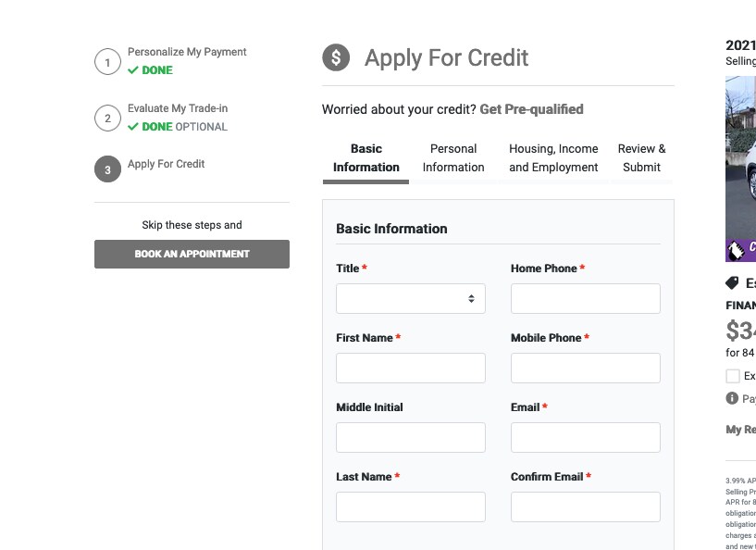The height and width of the screenshot is (550, 756).
Task: Click the Book An Appointment button
Action: pyautogui.click(x=192, y=254)
